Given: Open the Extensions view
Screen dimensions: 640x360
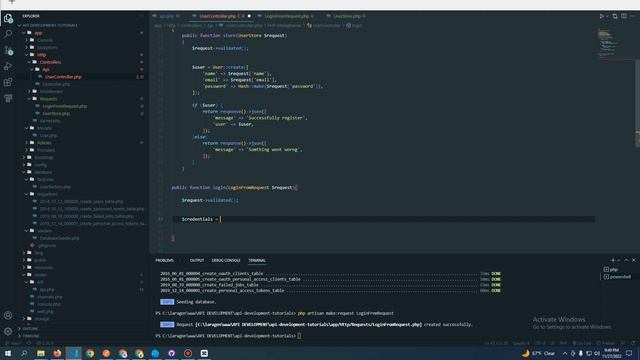Looking at the screenshot, I should [8, 82].
